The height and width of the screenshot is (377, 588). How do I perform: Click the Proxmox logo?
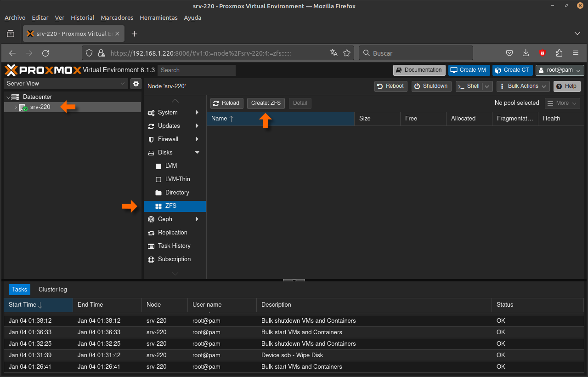[x=43, y=70]
